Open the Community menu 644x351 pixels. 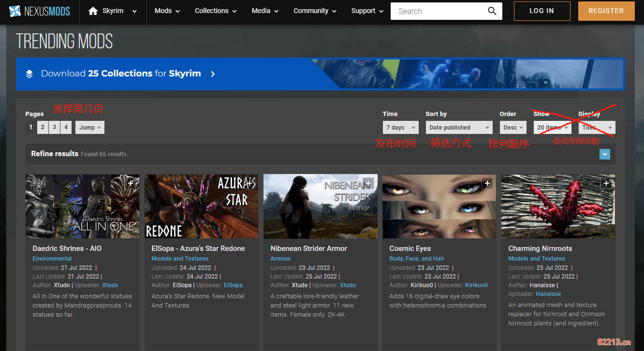(315, 11)
